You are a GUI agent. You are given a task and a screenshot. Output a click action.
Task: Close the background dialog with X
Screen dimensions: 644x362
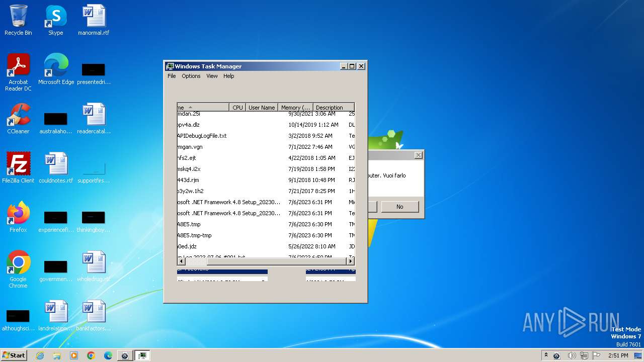(418, 155)
